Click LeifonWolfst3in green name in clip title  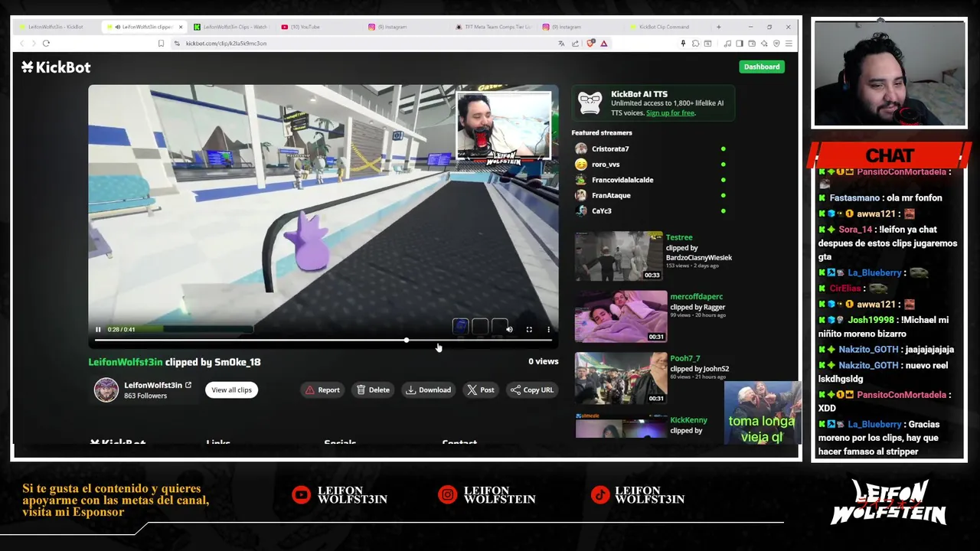pyautogui.click(x=126, y=362)
